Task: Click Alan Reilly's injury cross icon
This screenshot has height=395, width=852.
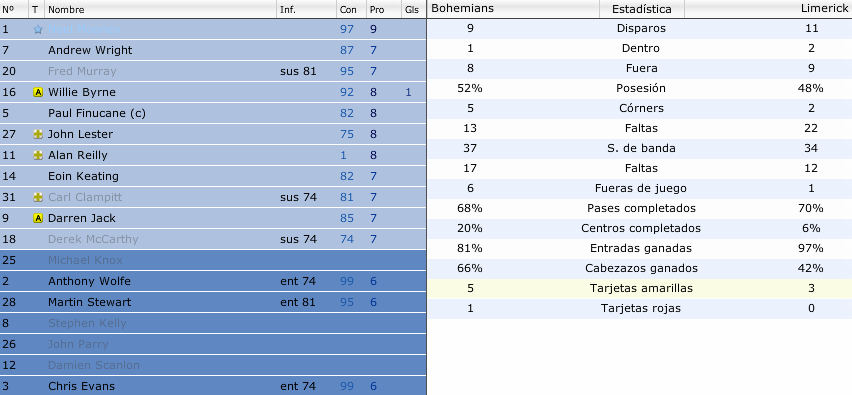Action: tap(37, 155)
